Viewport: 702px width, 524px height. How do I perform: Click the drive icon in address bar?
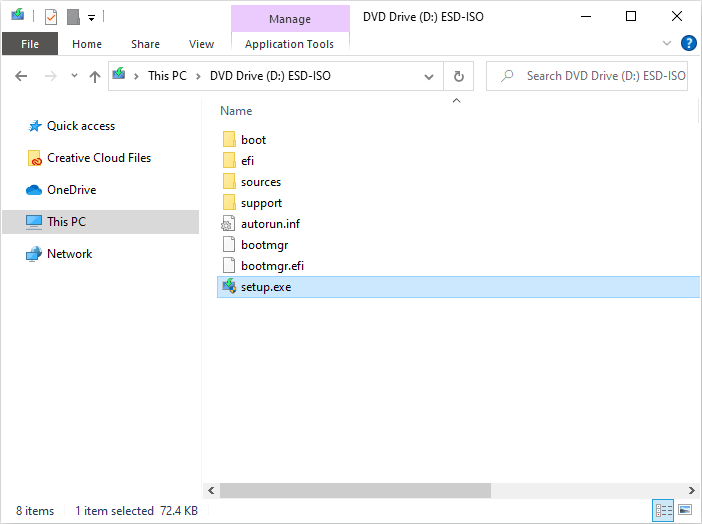tap(119, 74)
